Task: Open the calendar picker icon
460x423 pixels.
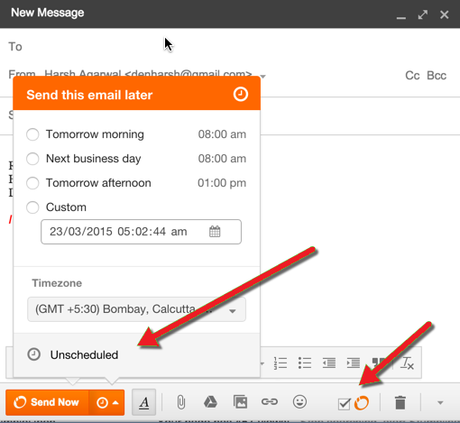Action: click(215, 231)
